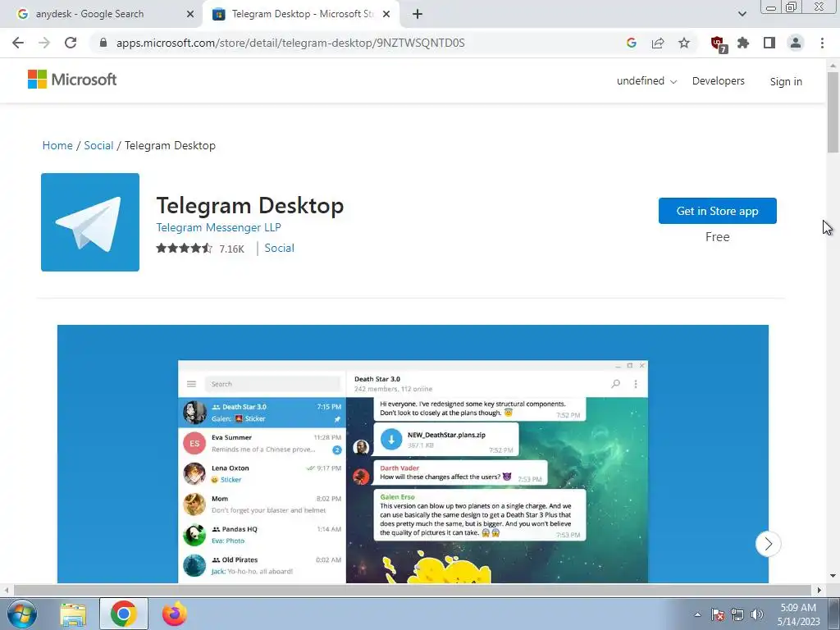
Task: Open File Explorer from the taskbar
Action: [73, 614]
